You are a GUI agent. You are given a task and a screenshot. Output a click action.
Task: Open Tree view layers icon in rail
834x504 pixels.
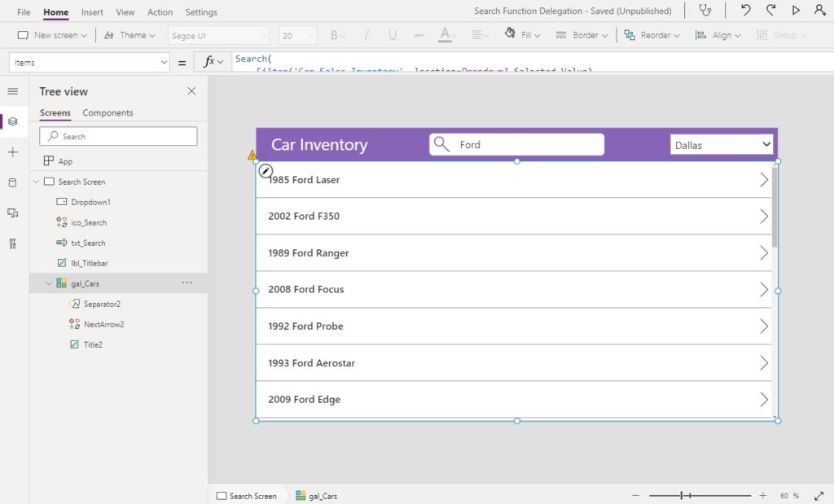point(13,121)
